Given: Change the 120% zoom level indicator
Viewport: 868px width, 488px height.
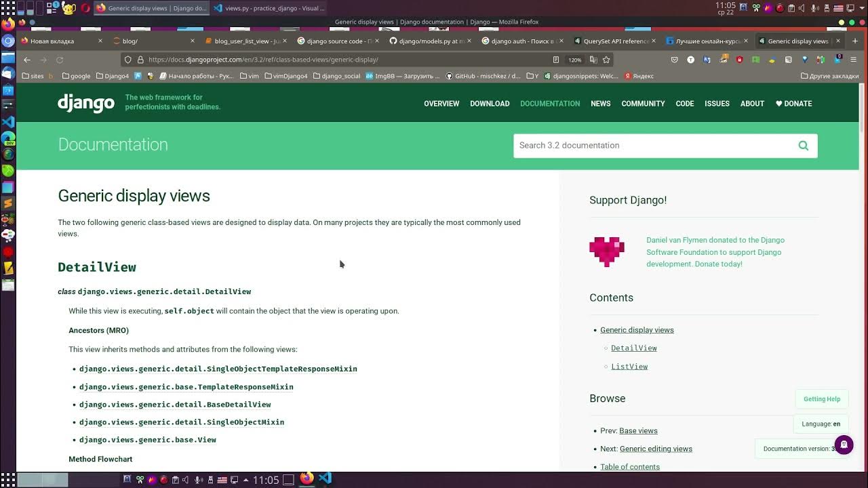Looking at the screenshot, I should [x=575, y=60].
